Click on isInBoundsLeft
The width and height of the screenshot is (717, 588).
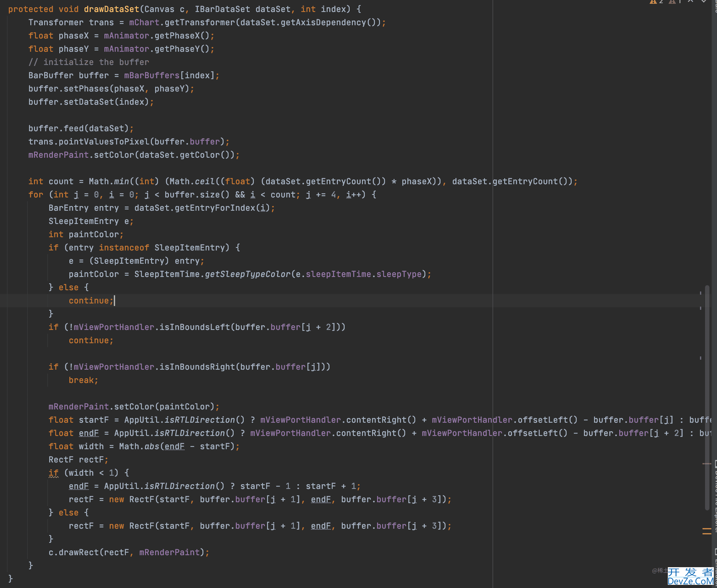(x=195, y=327)
